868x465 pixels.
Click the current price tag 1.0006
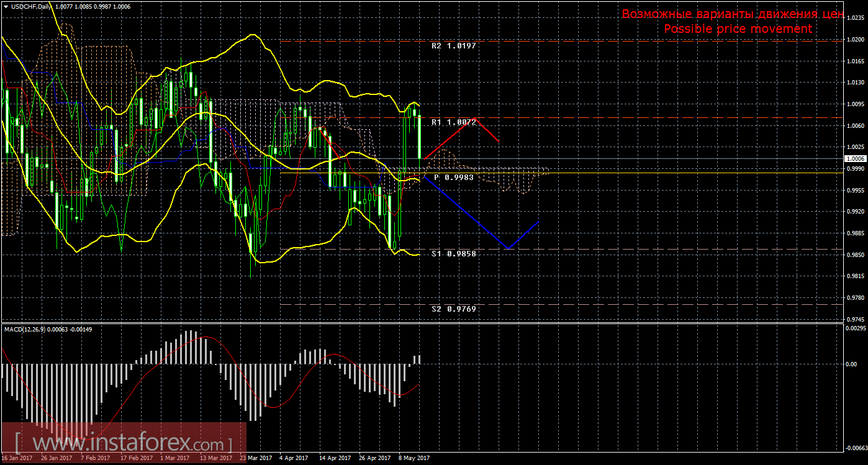coord(855,159)
